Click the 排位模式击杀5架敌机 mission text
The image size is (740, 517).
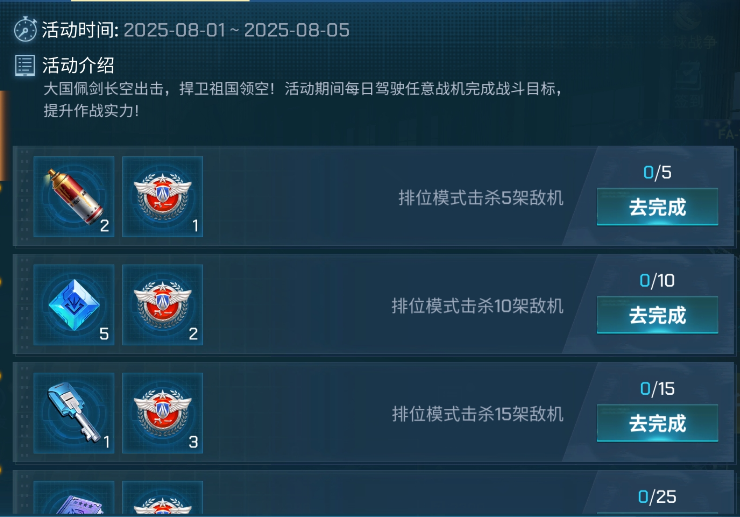point(481,198)
